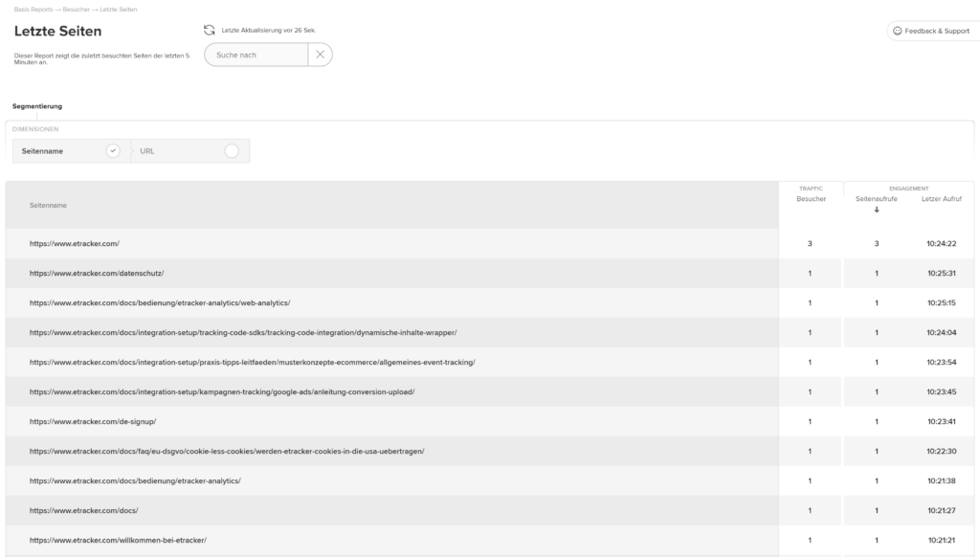Select the etracker.com/de-signup/ row
Viewport: 980px width, 557px height.
[x=490, y=421]
